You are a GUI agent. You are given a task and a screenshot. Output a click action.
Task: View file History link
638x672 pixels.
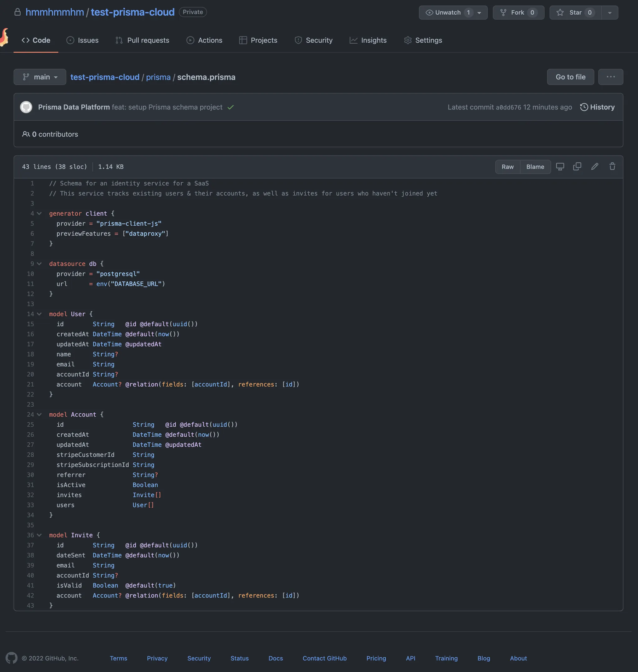tap(597, 107)
